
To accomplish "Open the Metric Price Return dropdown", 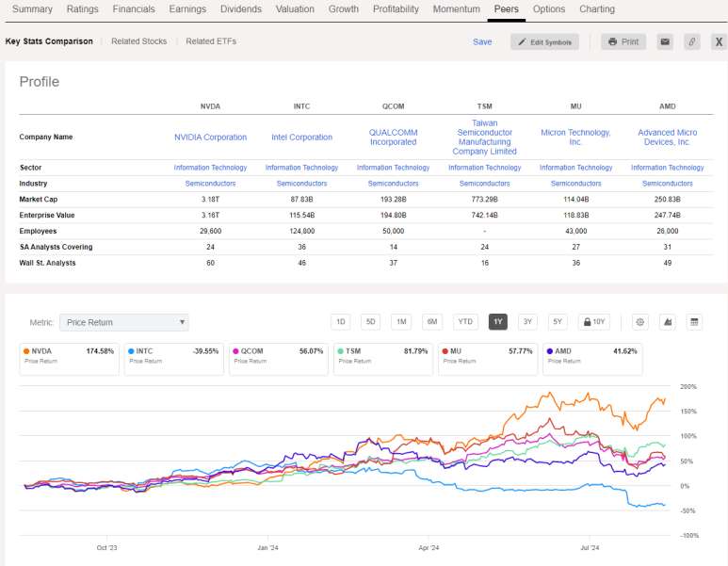I will point(124,322).
